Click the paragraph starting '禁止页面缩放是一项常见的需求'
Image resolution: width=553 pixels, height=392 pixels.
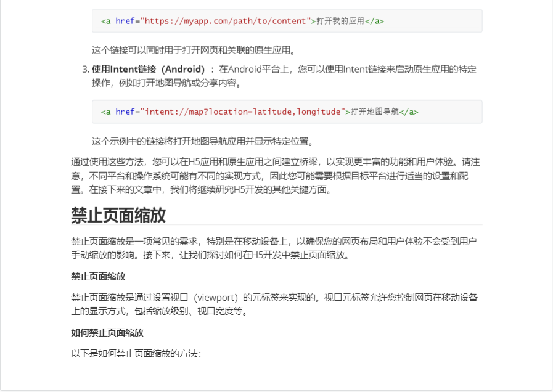274,248
